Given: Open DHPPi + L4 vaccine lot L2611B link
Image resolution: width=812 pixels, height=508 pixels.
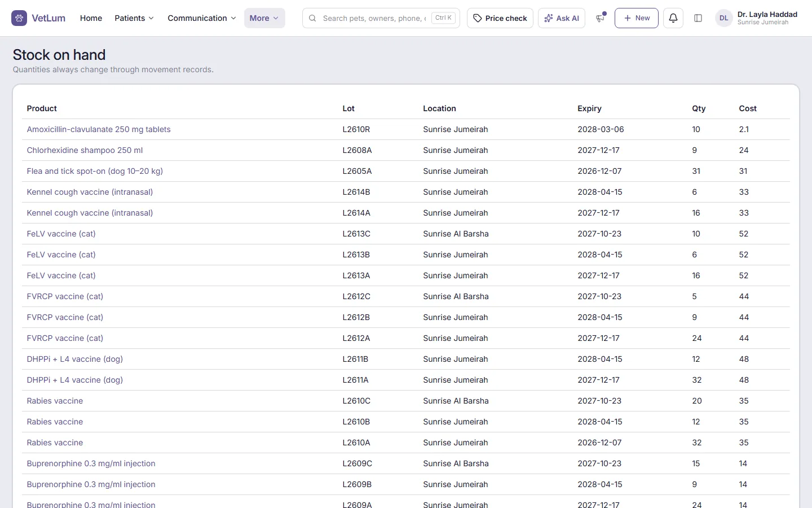Looking at the screenshot, I should 74,359.
